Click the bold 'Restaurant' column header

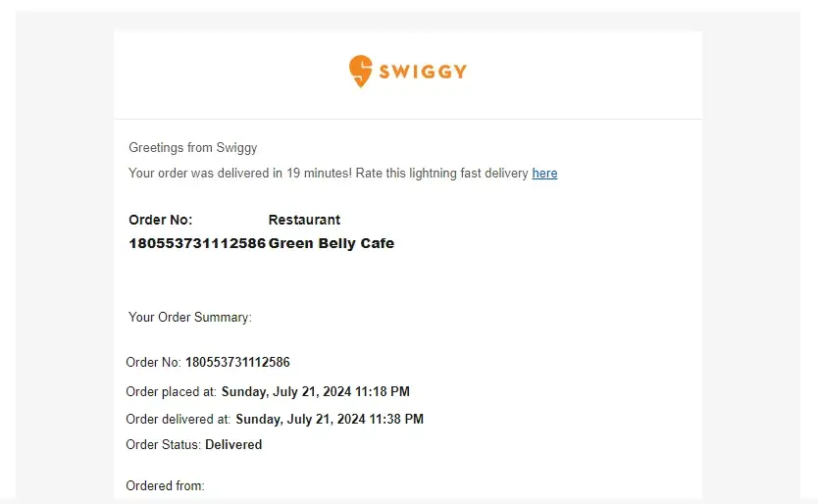coord(304,220)
